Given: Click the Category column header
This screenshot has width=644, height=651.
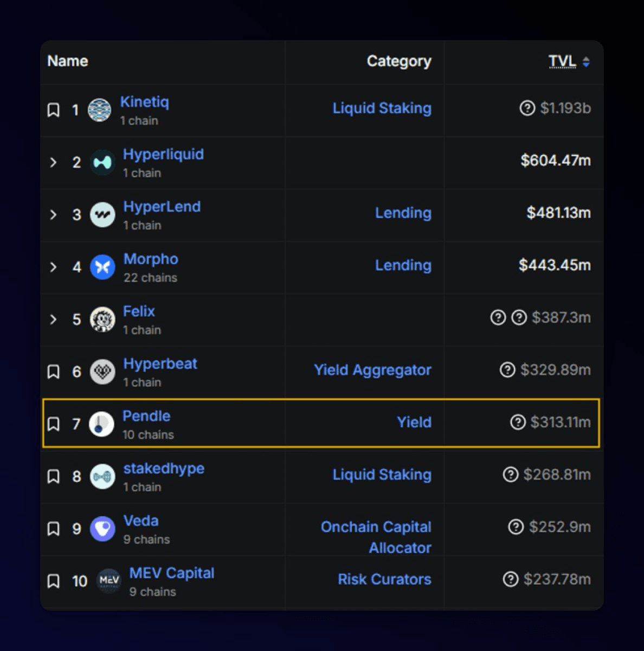Looking at the screenshot, I should point(399,61).
